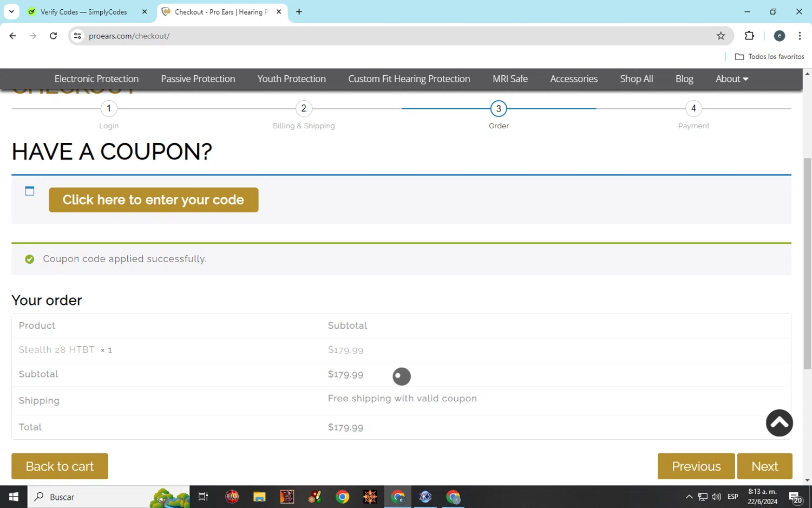
Task: Click the Stealth 28 HTBT product text
Action: coord(57,350)
